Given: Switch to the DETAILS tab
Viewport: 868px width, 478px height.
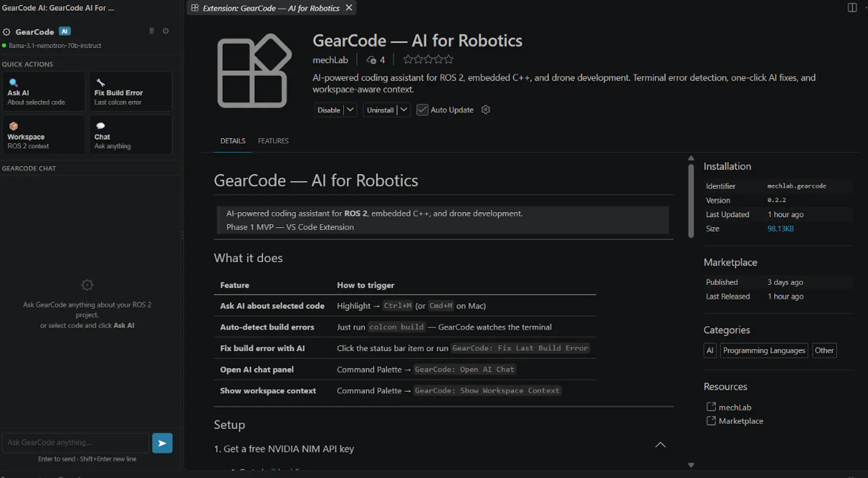Looking at the screenshot, I should 233,141.
